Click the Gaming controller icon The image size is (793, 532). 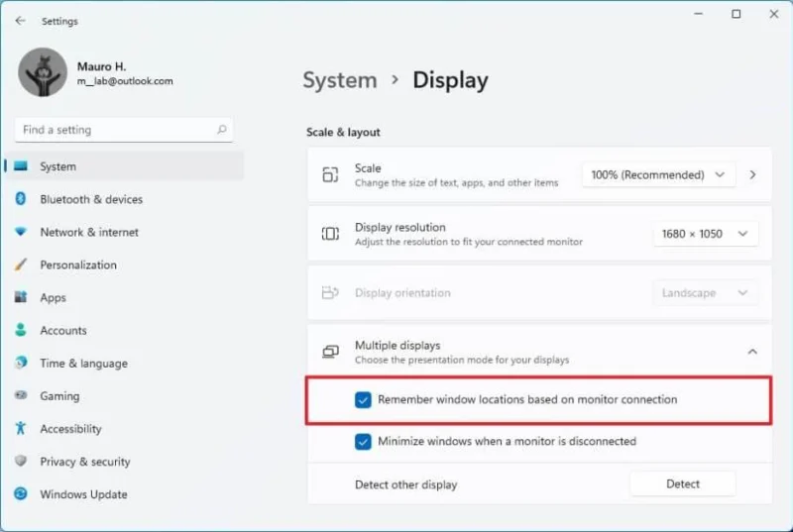[x=21, y=395]
